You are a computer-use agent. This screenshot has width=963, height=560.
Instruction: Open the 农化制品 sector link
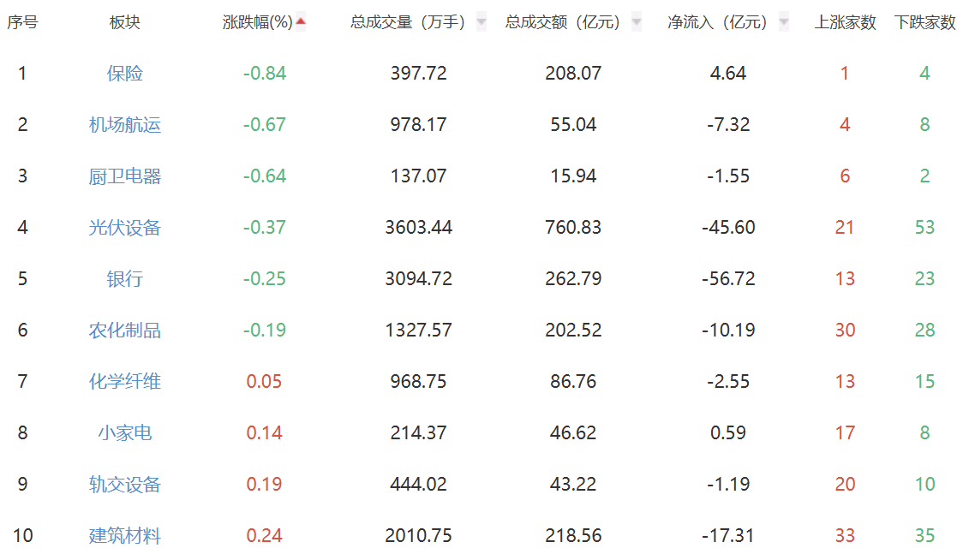point(125,331)
